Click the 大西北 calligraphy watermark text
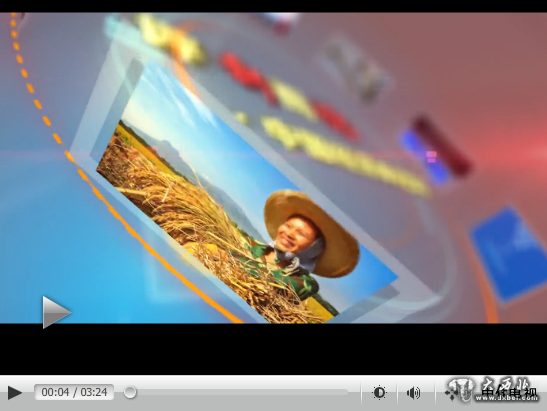Screen dimensions: 547x411 point(505,384)
